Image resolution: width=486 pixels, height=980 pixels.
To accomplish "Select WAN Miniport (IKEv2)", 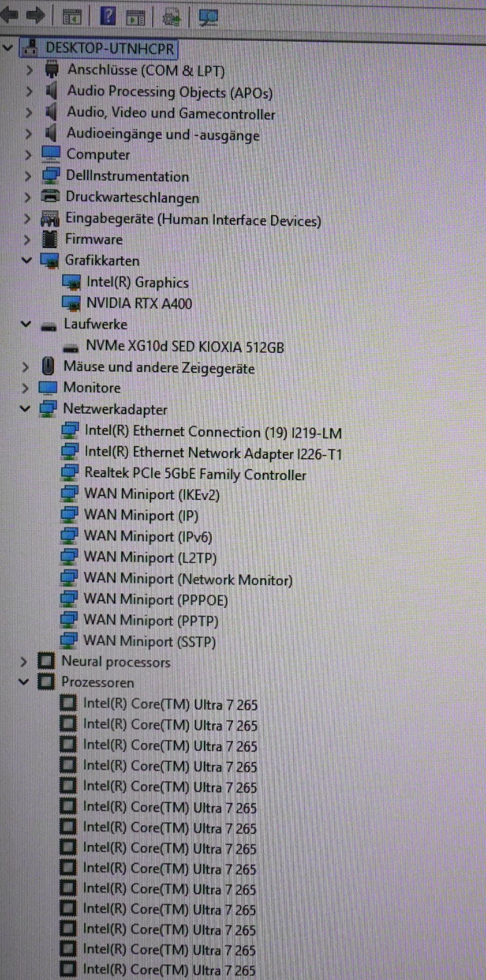I will click(152, 494).
